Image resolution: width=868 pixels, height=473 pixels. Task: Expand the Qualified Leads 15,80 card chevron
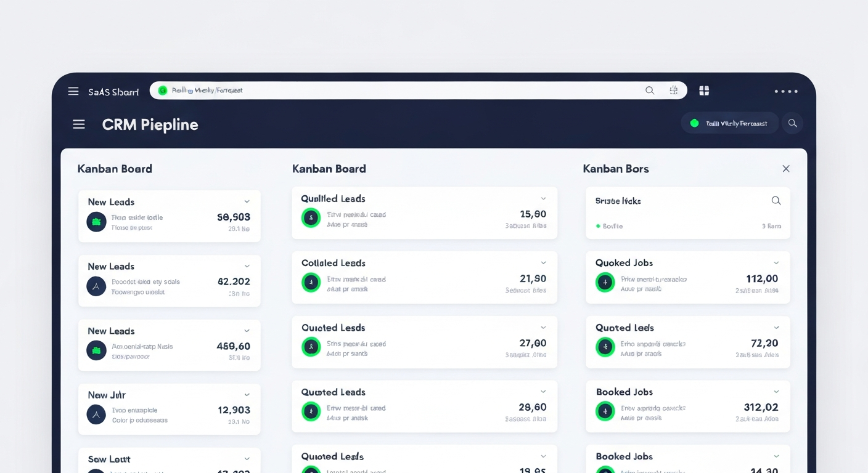pos(543,198)
